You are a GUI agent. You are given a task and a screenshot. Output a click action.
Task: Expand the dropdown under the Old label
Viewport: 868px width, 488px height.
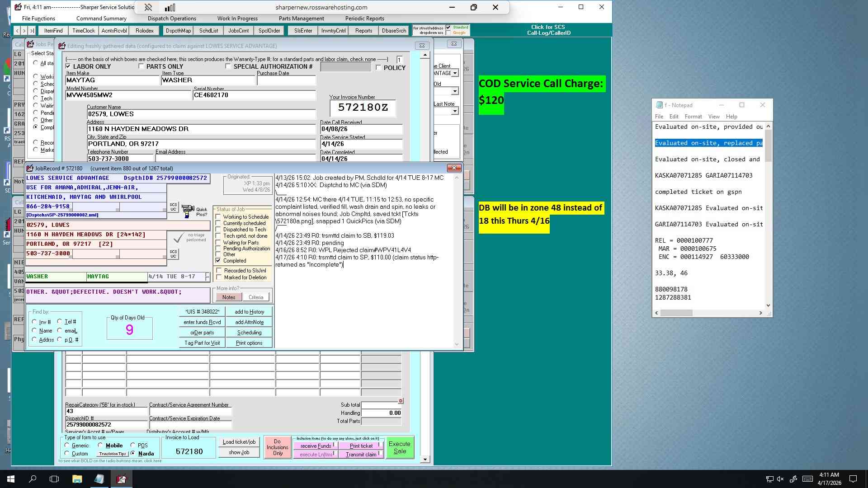pos(455,91)
